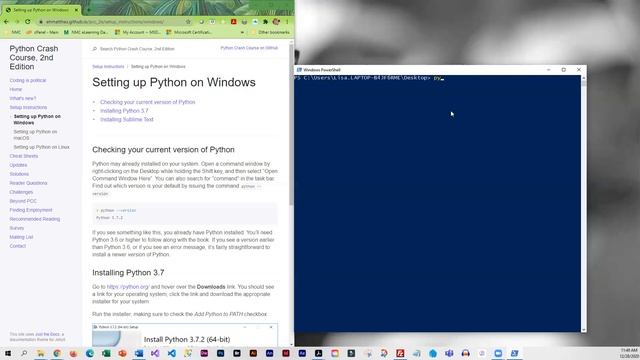Screen dimensions: 640x360
Task: Jump to Installing Python 3.7 section link
Action: pos(124,111)
